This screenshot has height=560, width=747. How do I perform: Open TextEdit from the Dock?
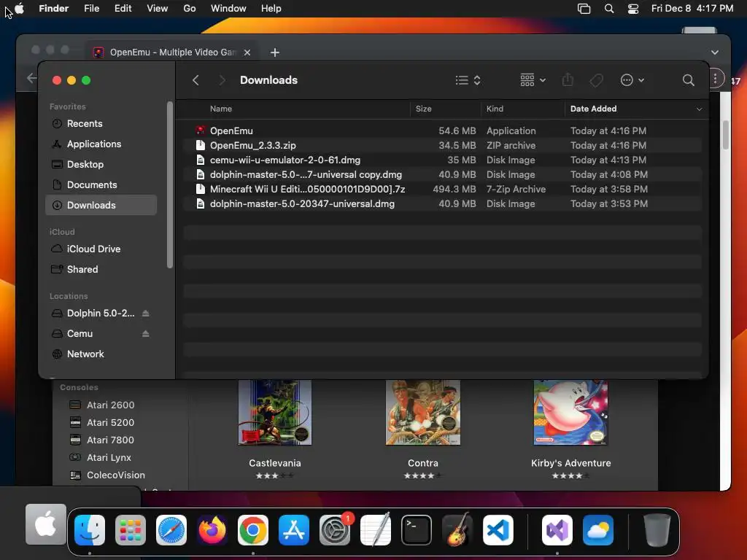pos(376,530)
